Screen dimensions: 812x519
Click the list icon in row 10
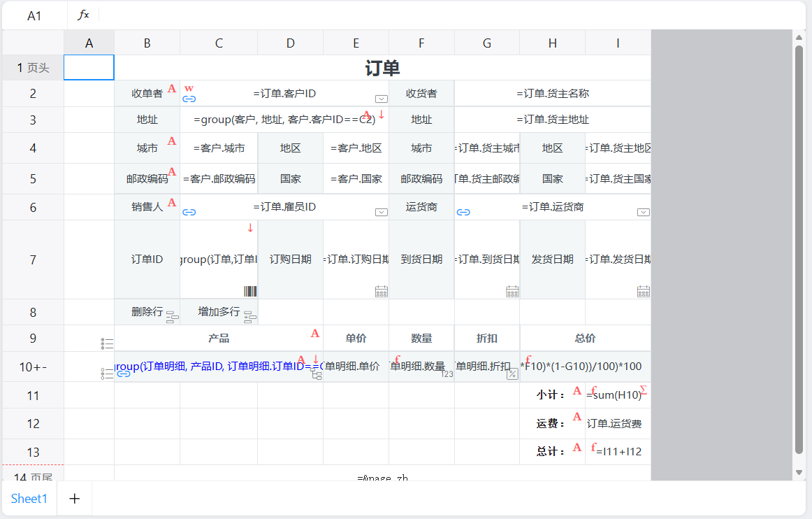tap(107, 374)
